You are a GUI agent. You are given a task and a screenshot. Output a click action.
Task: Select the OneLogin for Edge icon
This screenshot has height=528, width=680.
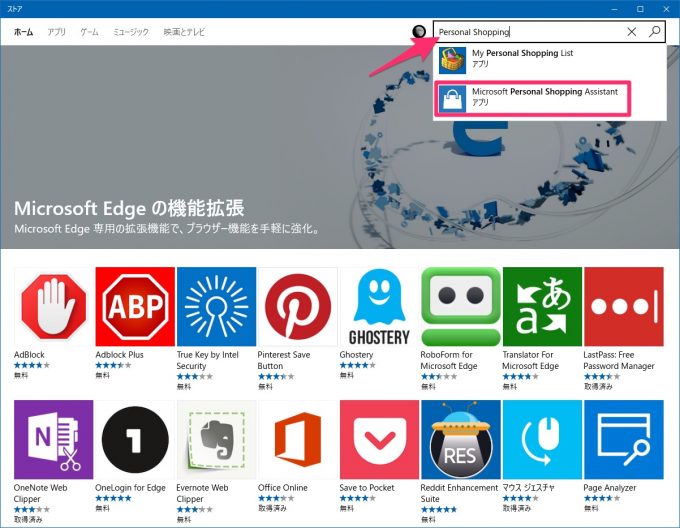coord(135,440)
